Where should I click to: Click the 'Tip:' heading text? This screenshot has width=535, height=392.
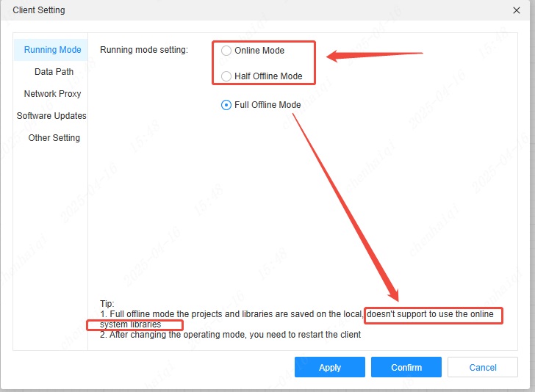click(x=107, y=303)
